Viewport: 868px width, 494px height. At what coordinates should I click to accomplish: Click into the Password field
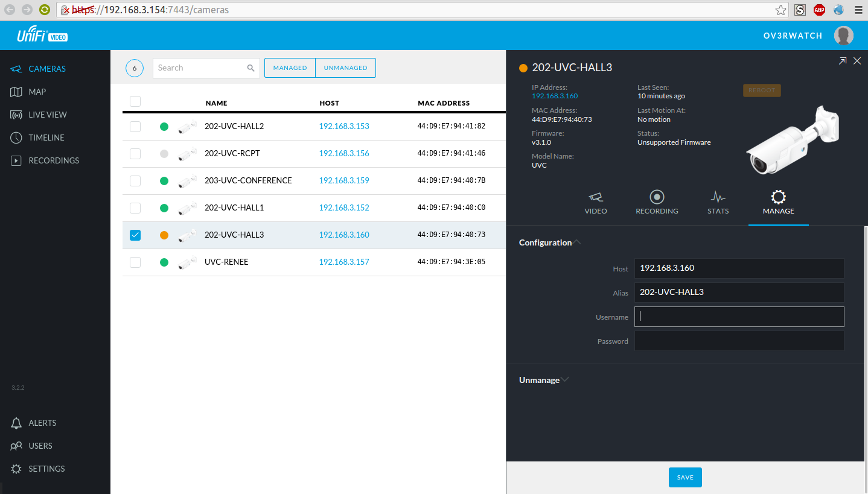tap(739, 341)
